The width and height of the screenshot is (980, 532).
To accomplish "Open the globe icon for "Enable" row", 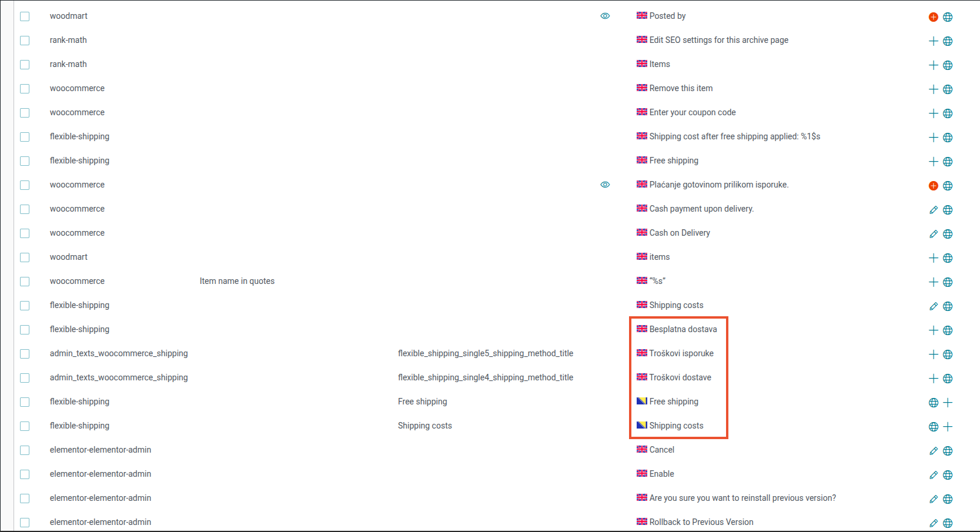I will 948,475.
